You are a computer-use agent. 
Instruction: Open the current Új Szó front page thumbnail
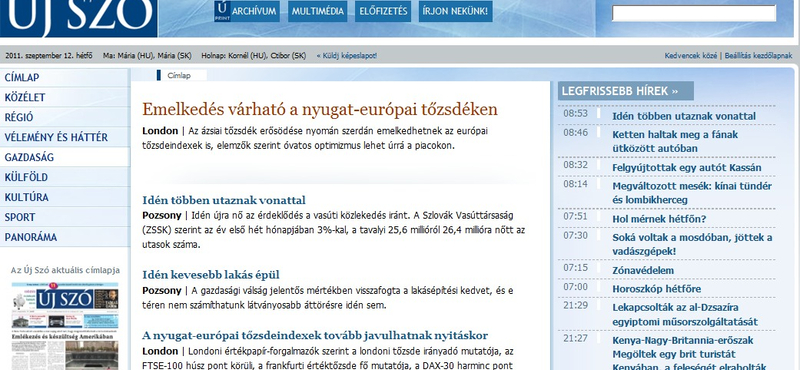point(65,326)
